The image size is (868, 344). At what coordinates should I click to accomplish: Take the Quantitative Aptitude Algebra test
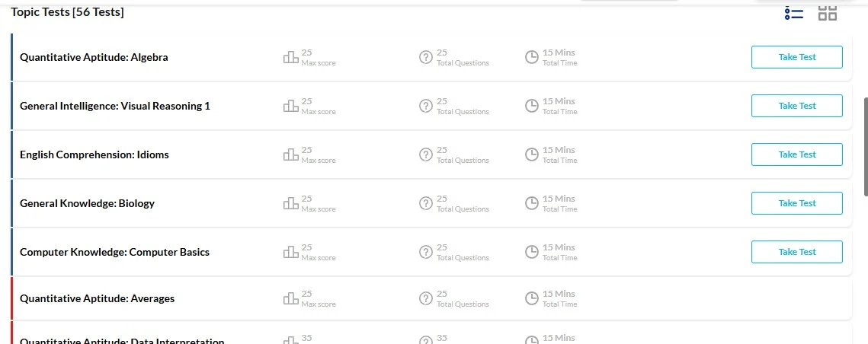(x=796, y=57)
